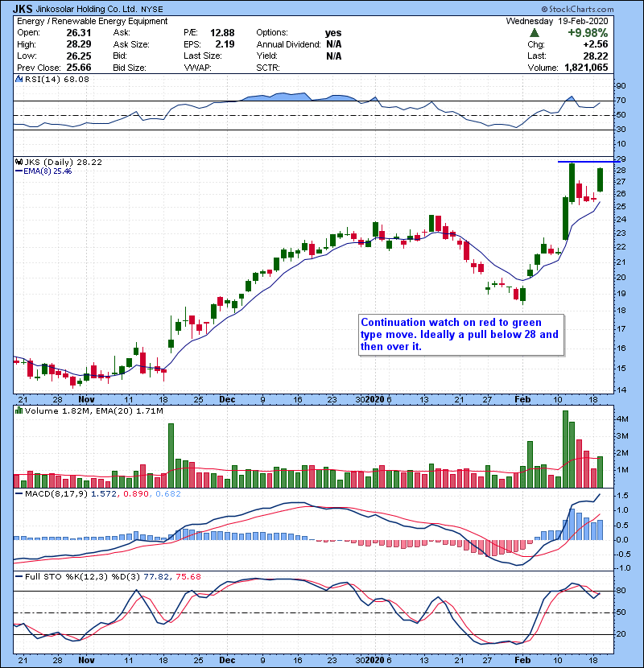This screenshot has height=668, width=644.
Task: Click the company name Jinkosolar Holding Co. Ltd.
Action: click(x=86, y=9)
